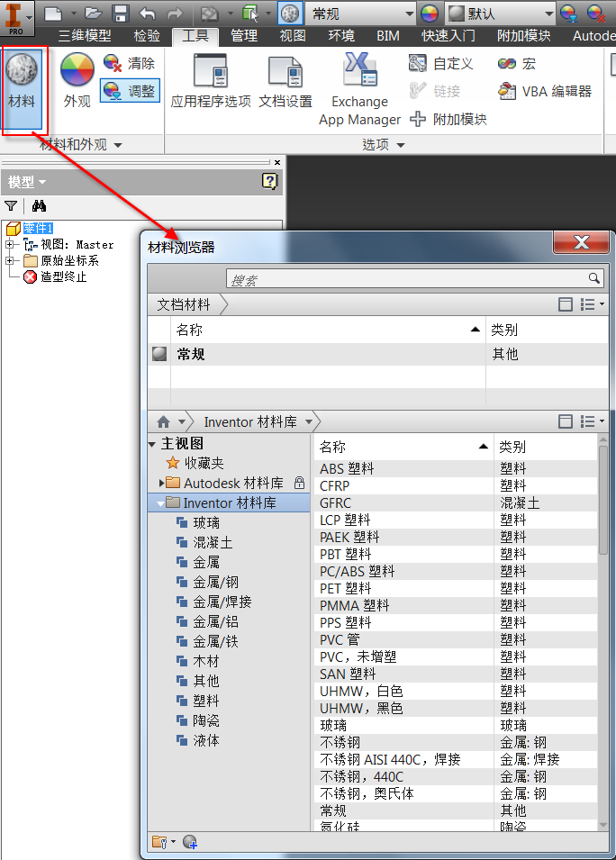Image resolution: width=616 pixels, height=860 pixels.
Task: Open the 材料和外观 panel dropdown
Action: (x=117, y=145)
